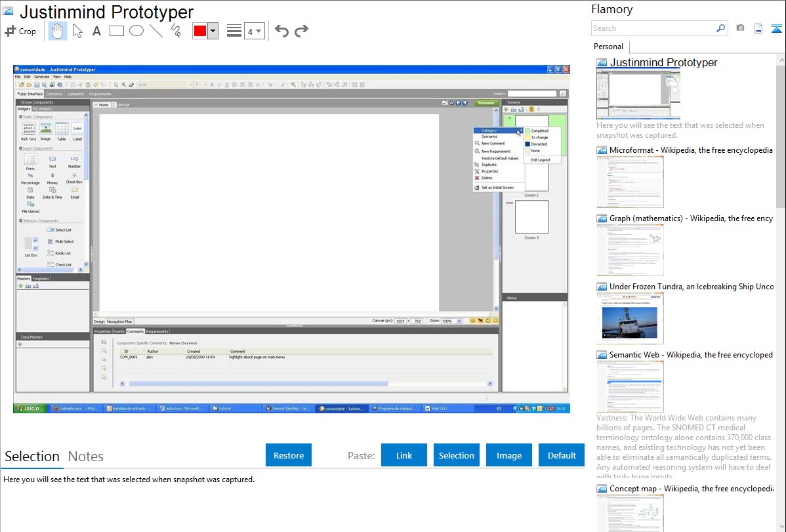Click the blue collapse arrow icon
The height and width of the screenshot is (532, 786).
coord(776,28)
